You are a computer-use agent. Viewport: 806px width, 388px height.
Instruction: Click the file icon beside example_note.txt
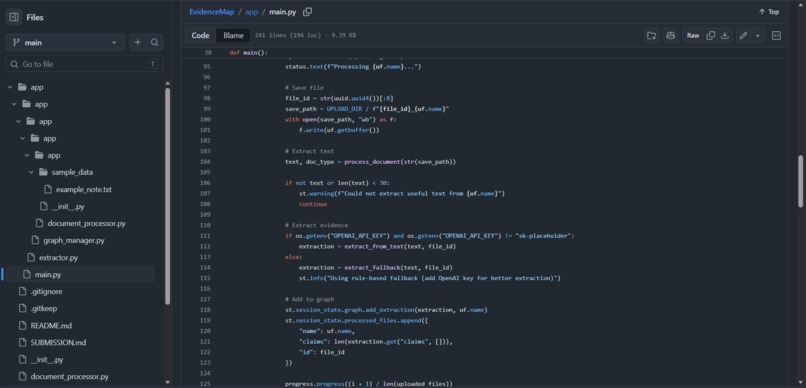pos(48,190)
